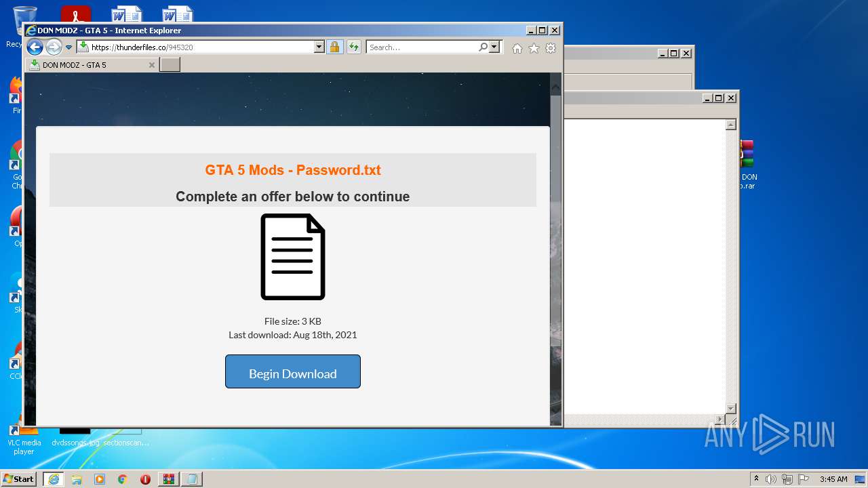The image size is (868, 488).
Task: Select the Adobe Acrobat desktop icon
Action: (75, 14)
